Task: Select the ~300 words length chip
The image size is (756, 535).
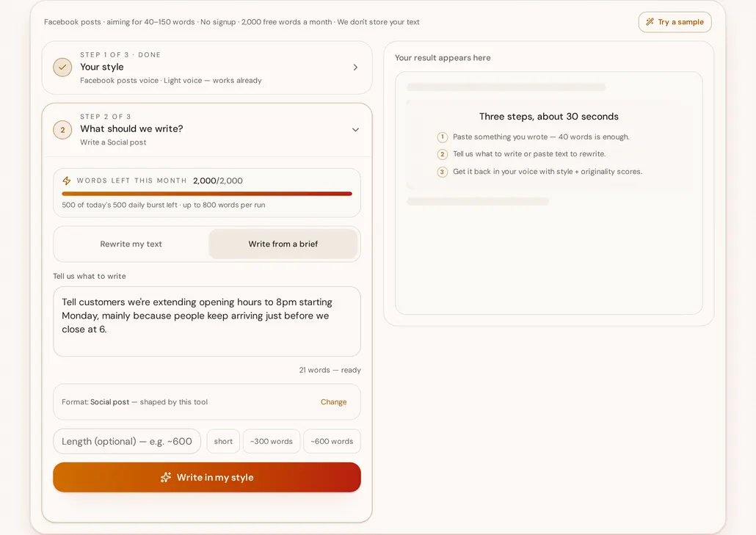Action: point(272,442)
